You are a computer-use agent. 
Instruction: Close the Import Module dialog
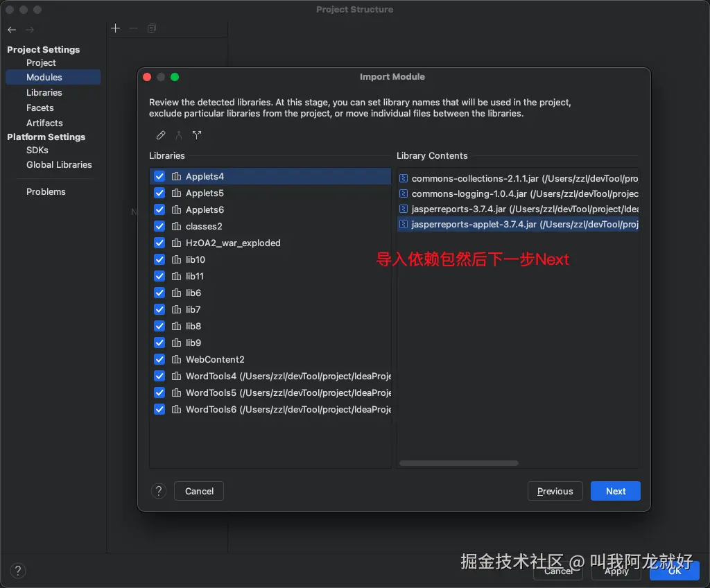[147, 77]
